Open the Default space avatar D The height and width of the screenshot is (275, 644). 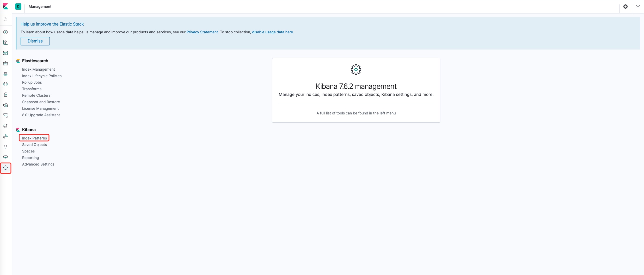tap(18, 7)
